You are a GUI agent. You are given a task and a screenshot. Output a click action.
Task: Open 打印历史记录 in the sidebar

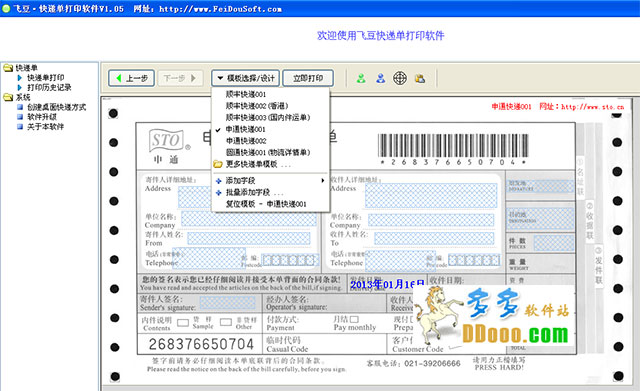(49, 87)
